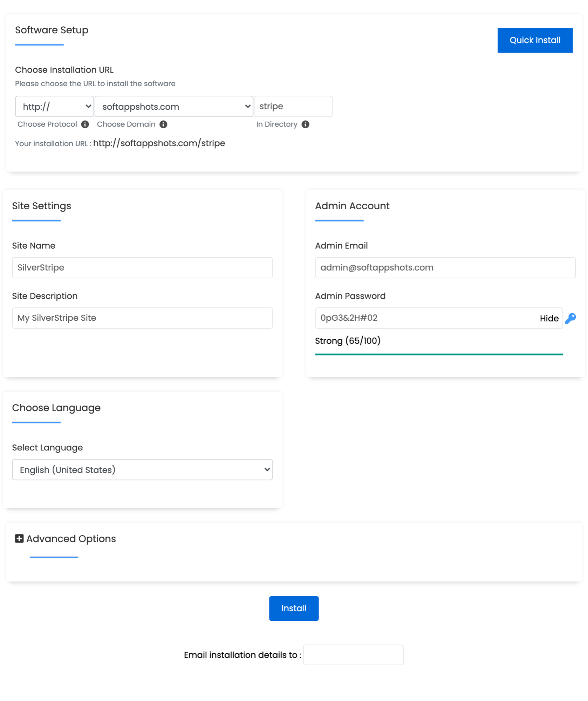The height and width of the screenshot is (701, 588).
Task: Open the Choose Domain info tooltip
Action: (163, 124)
